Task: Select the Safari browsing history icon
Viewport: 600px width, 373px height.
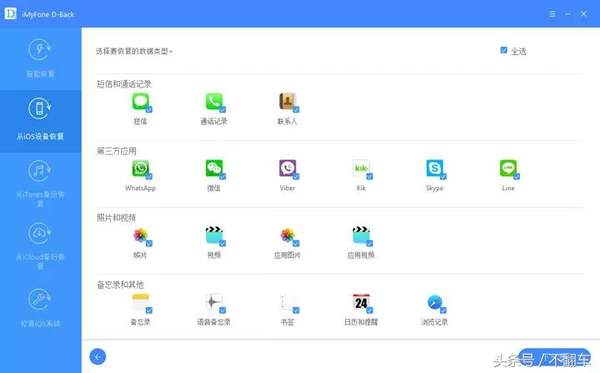Action: point(434,302)
